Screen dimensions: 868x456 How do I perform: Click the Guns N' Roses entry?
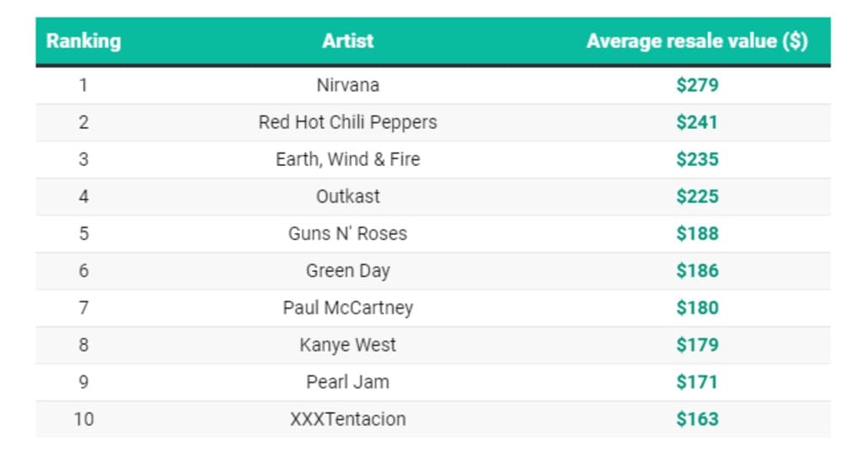pyautogui.click(x=348, y=233)
